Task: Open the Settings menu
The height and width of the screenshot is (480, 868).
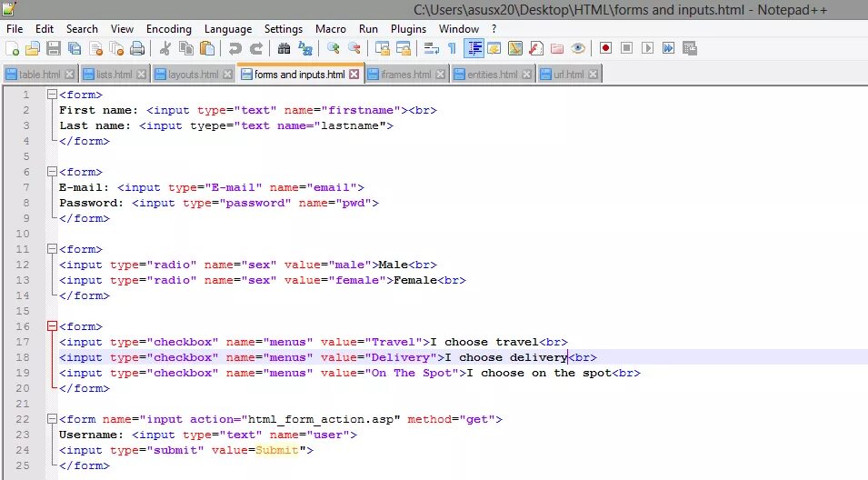Action: tap(284, 29)
